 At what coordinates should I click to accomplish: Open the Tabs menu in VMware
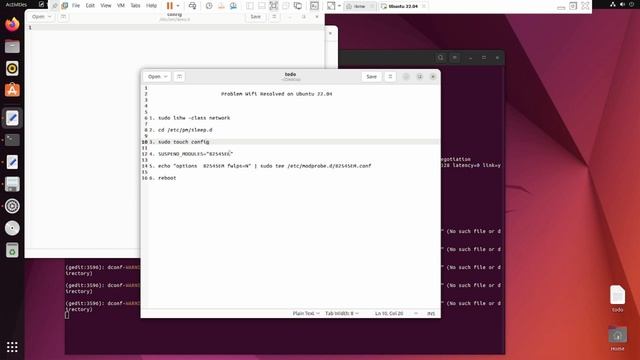point(135,6)
